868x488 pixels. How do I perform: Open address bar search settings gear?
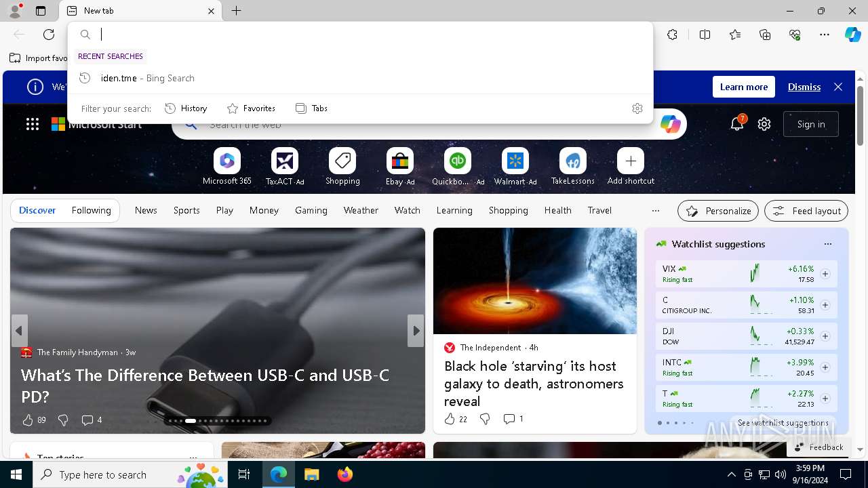click(637, 108)
